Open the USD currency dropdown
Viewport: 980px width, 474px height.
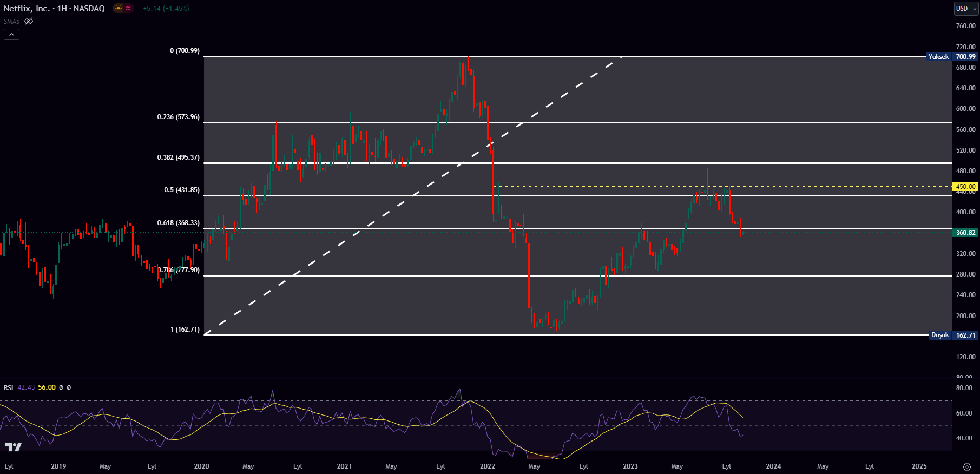[x=966, y=8]
